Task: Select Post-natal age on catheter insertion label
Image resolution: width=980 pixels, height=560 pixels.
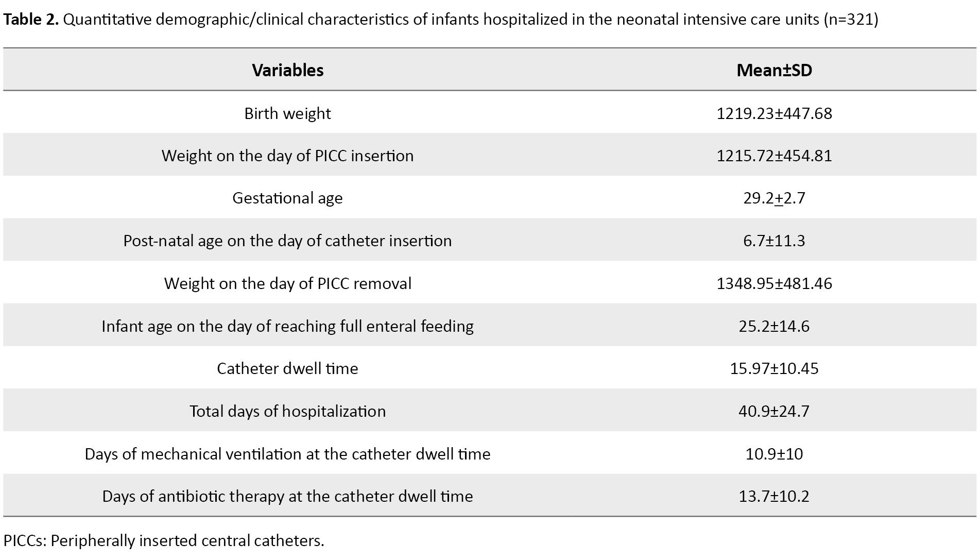Action: [x=287, y=241]
